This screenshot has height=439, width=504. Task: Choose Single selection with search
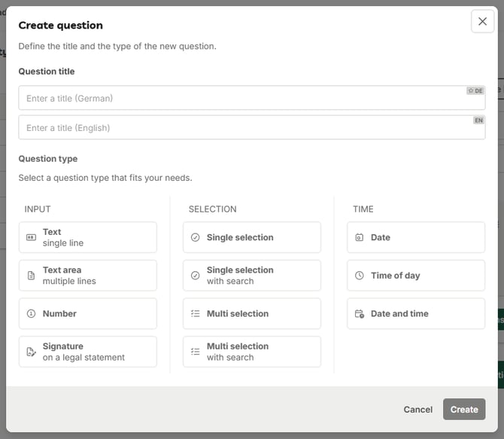coord(252,276)
